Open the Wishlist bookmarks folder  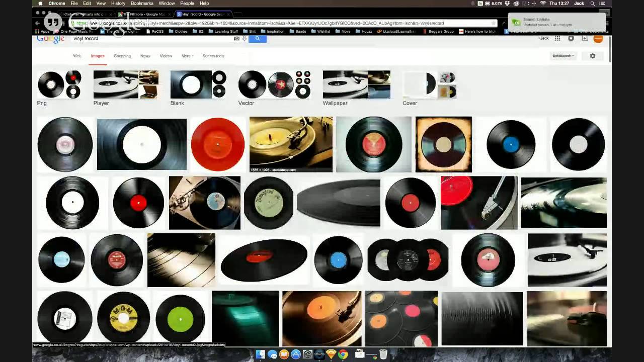[x=320, y=31]
